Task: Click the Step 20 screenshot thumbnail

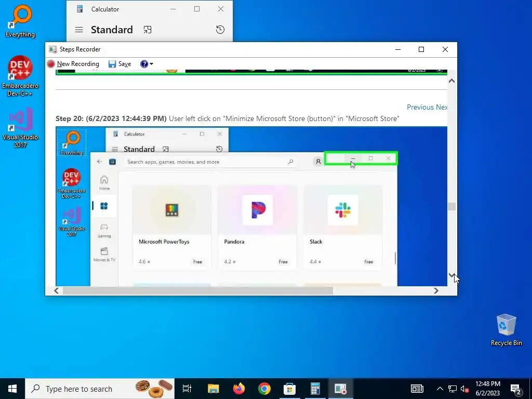Action: (251, 206)
